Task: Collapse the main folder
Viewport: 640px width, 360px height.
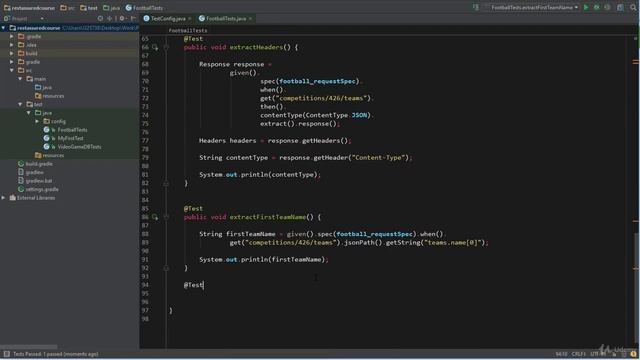Action: click(20, 79)
